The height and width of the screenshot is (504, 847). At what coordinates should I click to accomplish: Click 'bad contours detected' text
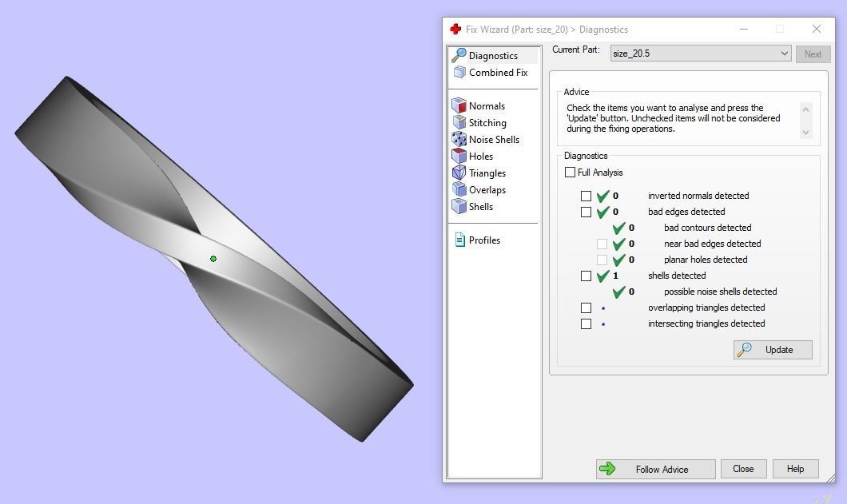coord(708,228)
